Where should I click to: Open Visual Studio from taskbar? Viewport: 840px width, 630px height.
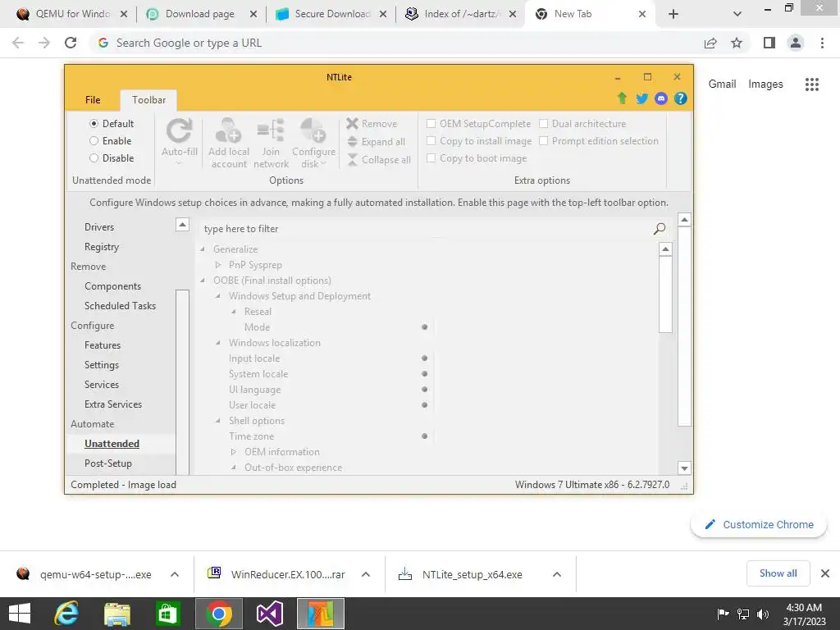269,614
